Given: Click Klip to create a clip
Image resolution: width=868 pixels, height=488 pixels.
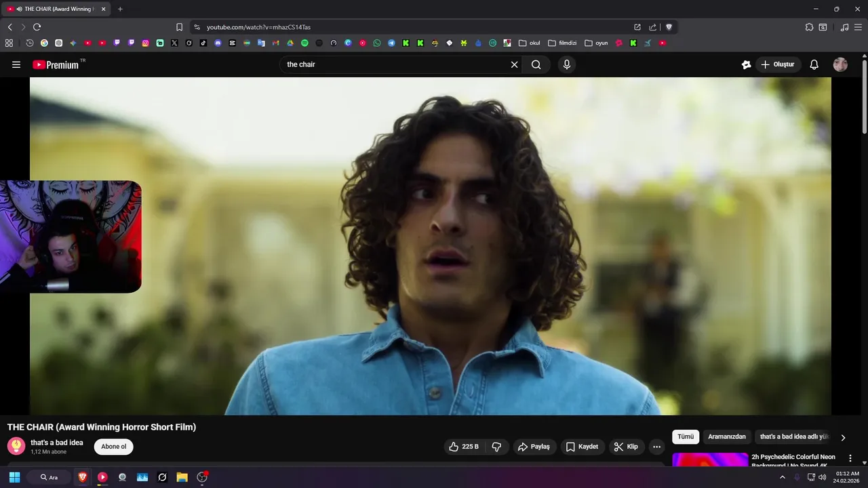Looking at the screenshot, I should pos(626,447).
